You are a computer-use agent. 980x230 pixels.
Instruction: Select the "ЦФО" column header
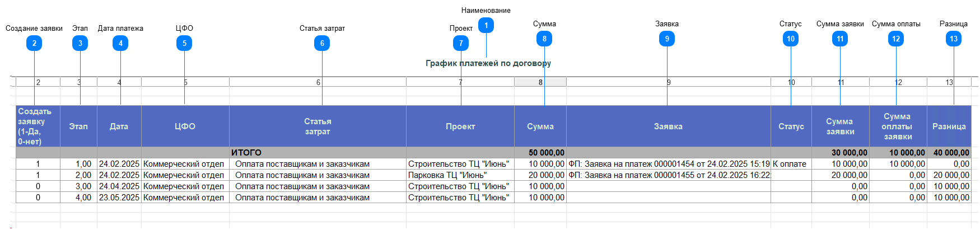(185, 126)
